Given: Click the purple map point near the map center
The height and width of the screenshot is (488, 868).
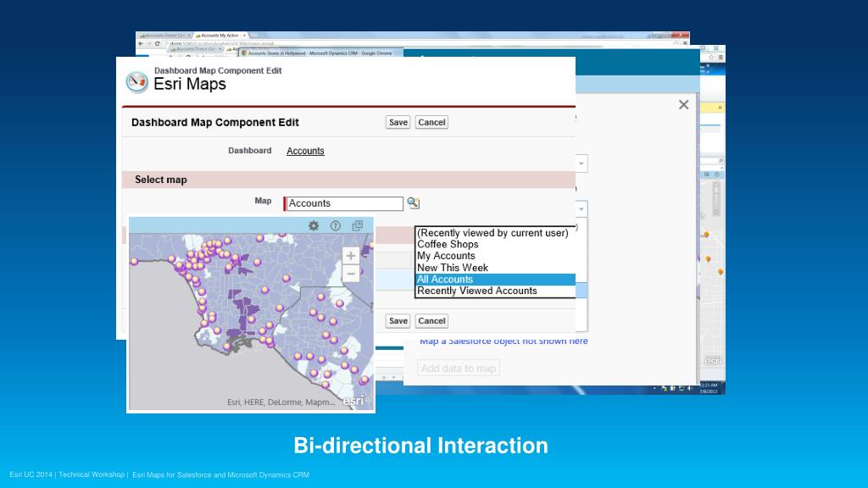Looking at the screenshot, I should tap(251, 319).
